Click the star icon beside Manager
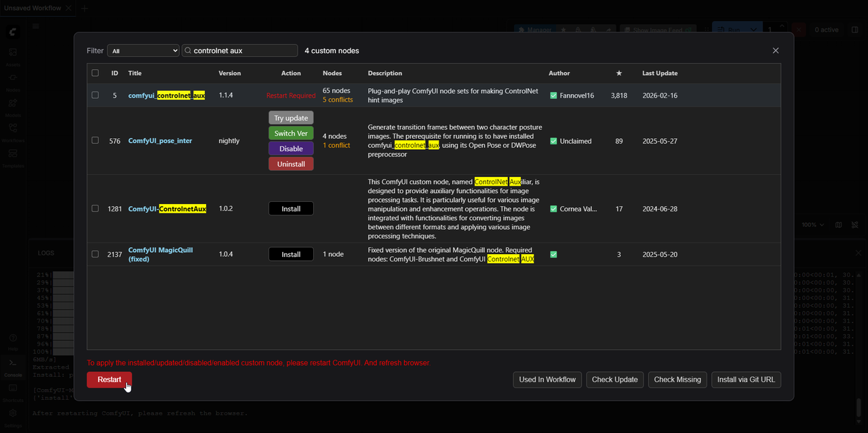Image resolution: width=868 pixels, height=433 pixels. [563, 30]
